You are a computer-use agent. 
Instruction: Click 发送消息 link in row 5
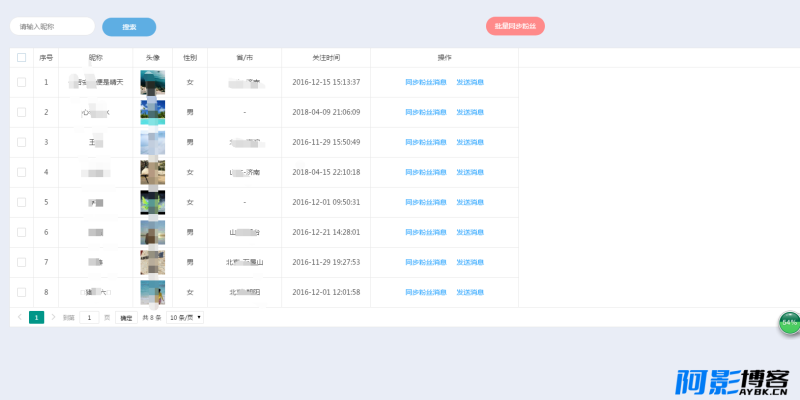[470, 202]
